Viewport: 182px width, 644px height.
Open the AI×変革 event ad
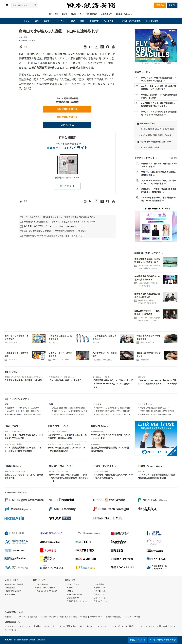coord(156,224)
